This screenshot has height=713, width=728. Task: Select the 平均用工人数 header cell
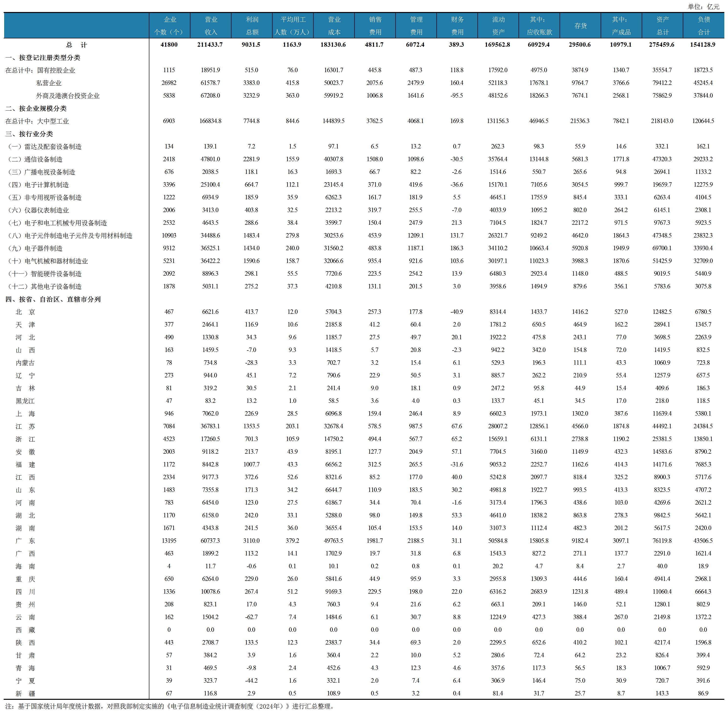pyautogui.click(x=293, y=25)
